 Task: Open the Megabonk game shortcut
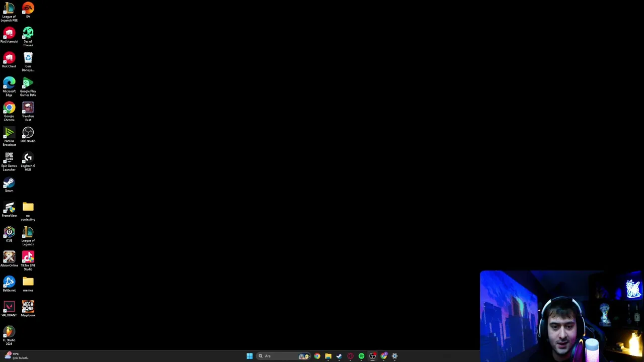[x=28, y=309]
